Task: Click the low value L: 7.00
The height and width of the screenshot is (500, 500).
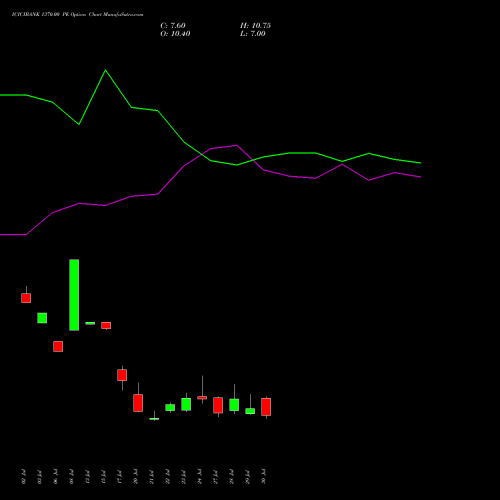Action: pos(253,34)
